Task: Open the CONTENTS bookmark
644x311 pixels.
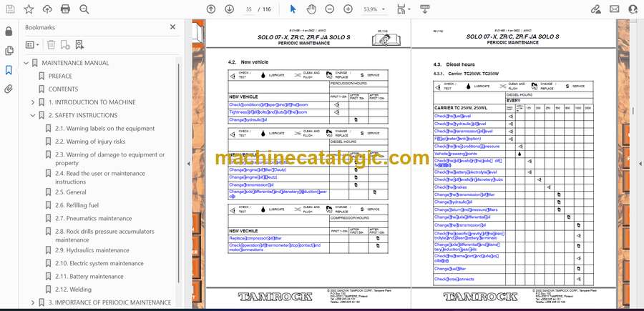Action: 63,89
